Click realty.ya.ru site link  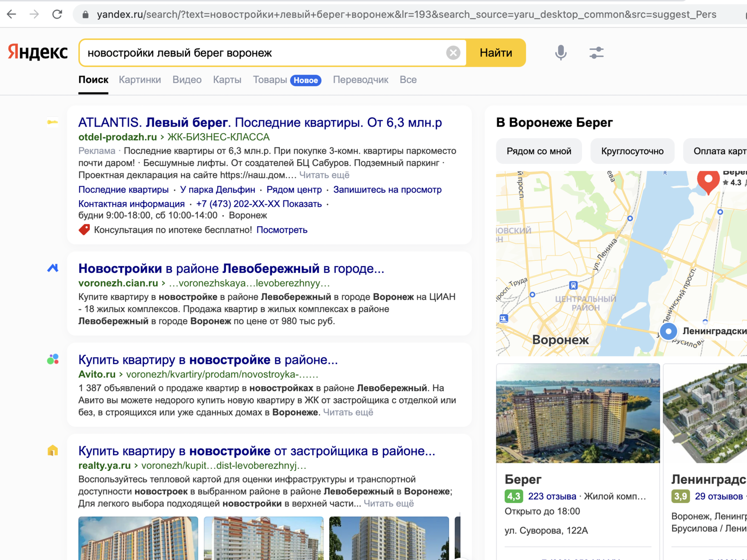point(104,465)
